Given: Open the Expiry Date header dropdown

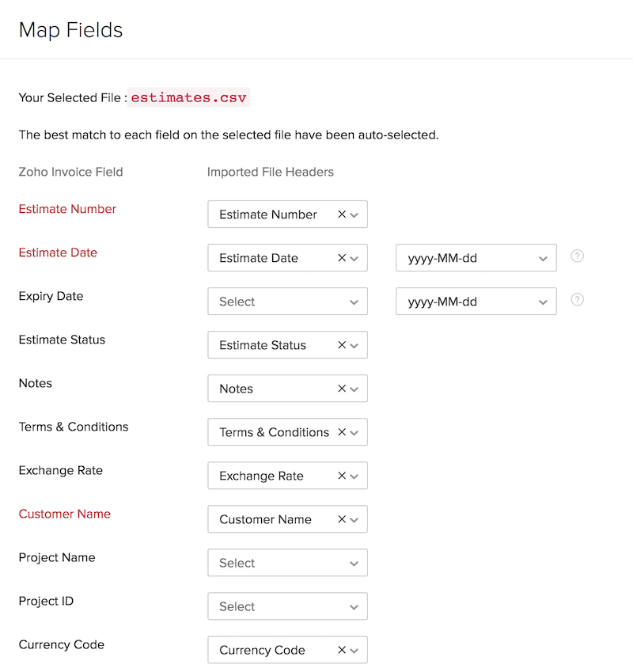Looking at the screenshot, I should (287, 302).
